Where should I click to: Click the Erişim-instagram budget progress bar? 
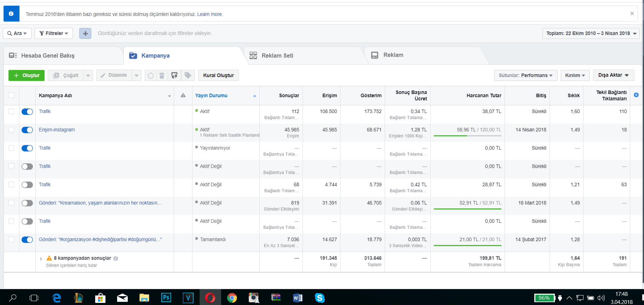467,136
